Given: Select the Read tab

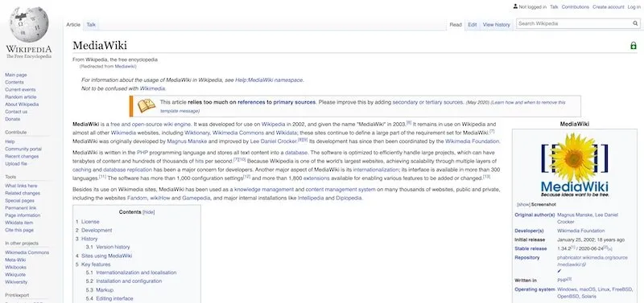Looking at the screenshot, I should coord(456,25).
